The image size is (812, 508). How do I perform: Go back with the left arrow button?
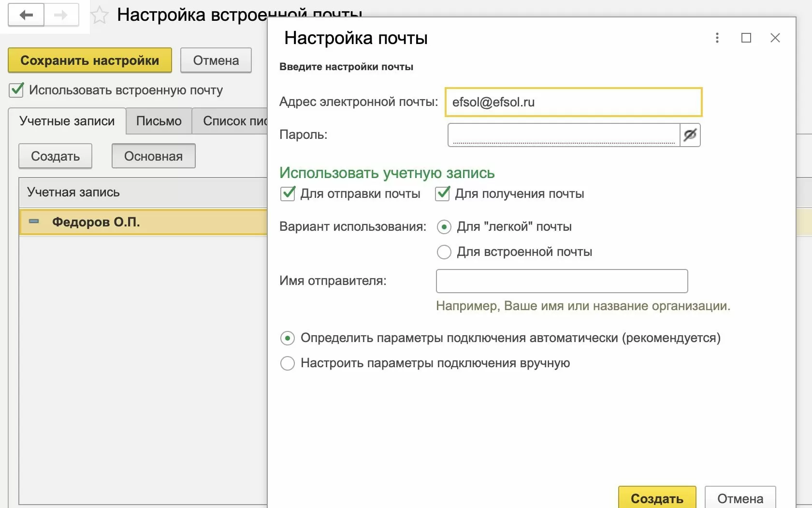[x=26, y=15]
